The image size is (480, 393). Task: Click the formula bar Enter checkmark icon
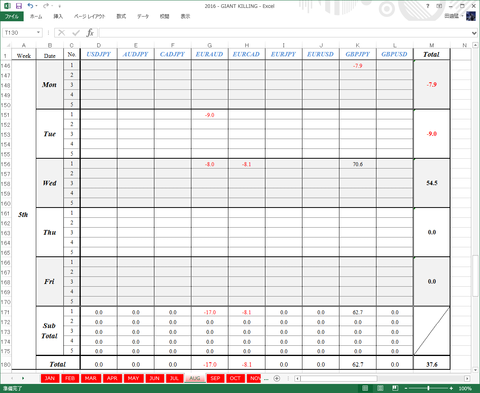click(x=76, y=33)
